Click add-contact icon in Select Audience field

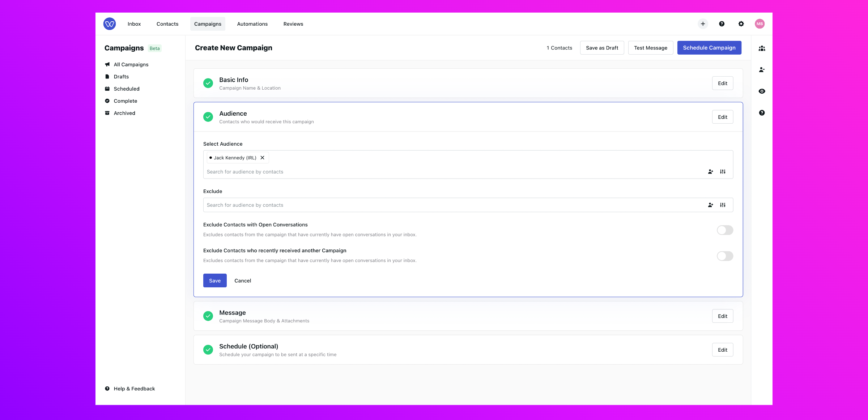710,172
